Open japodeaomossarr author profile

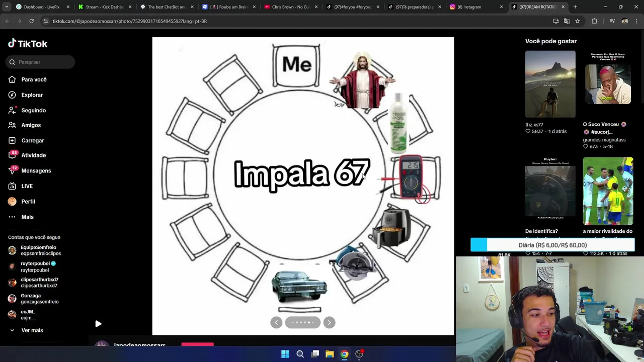[139, 345]
